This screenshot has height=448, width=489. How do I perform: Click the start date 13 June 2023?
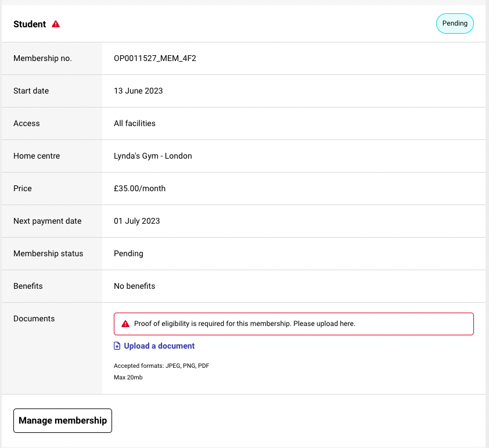[x=138, y=91]
